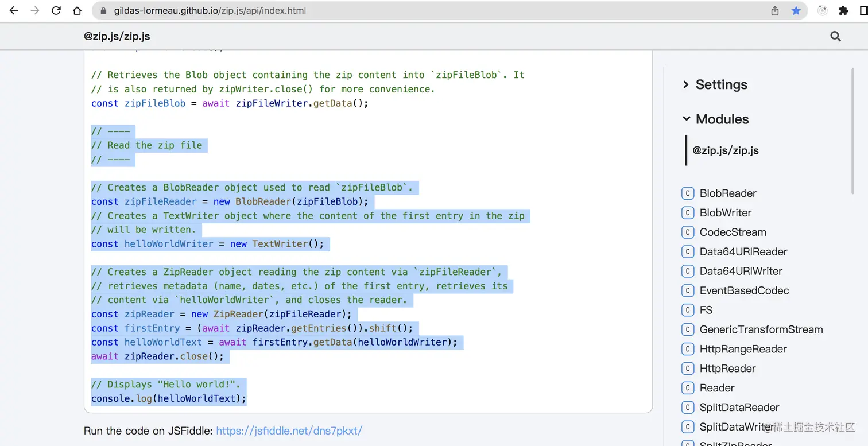Click the browser back arrow
Viewport: 868px width, 446px height.
pos(14,10)
